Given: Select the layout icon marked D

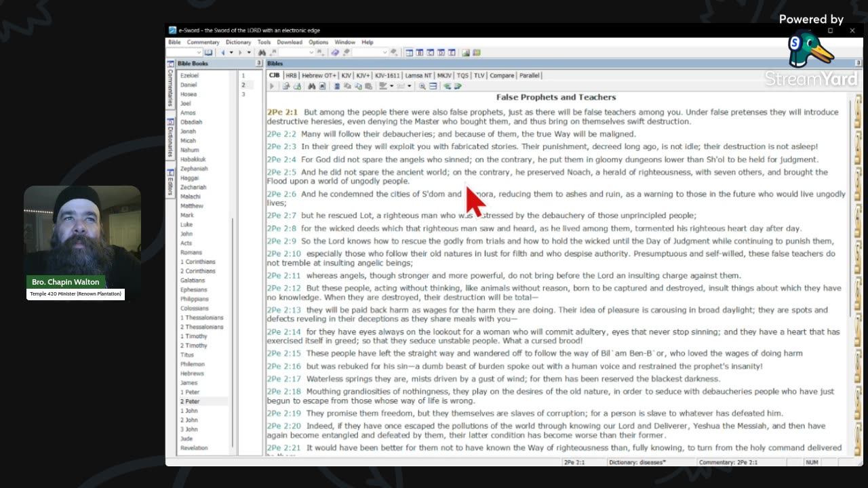Looking at the screenshot, I should pos(441,52).
